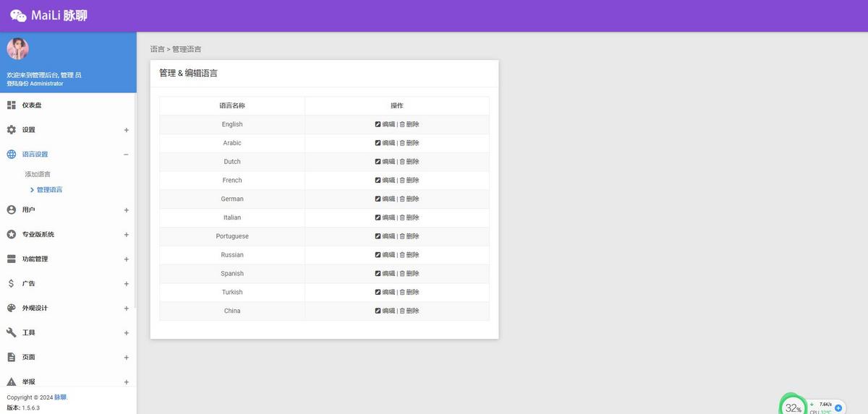Click the Portuguese language name cell
The height and width of the screenshot is (414, 868).
click(232, 236)
